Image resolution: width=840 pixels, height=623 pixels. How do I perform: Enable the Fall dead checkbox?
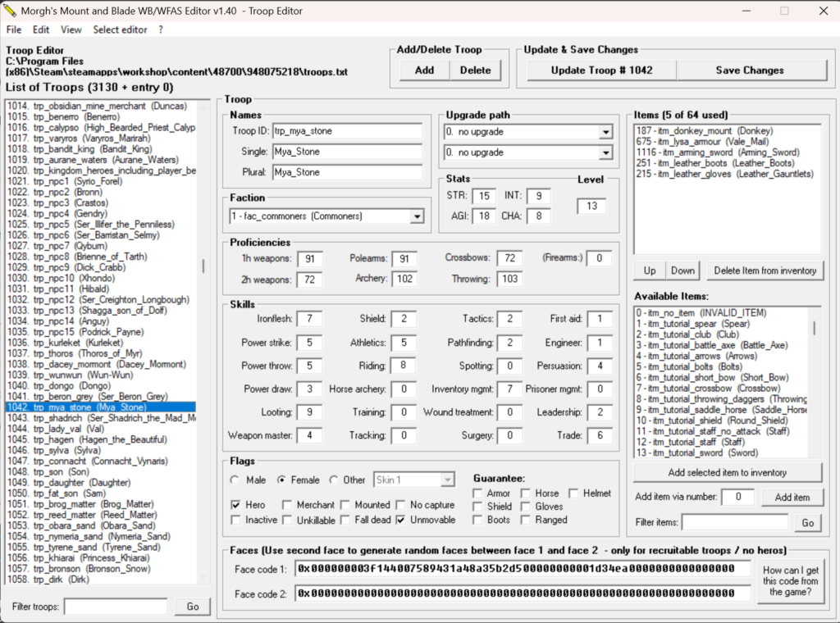tap(345, 520)
